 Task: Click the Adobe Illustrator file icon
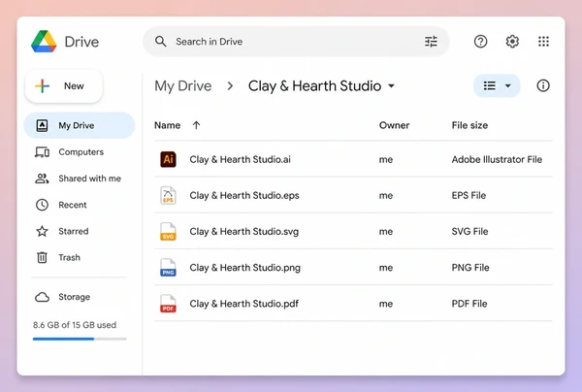click(x=168, y=160)
